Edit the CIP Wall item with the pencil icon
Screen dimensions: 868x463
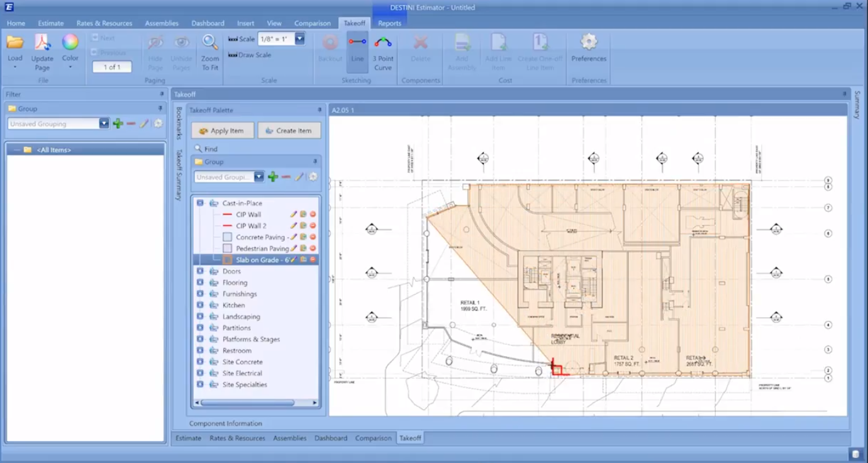[x=292, y=214]
